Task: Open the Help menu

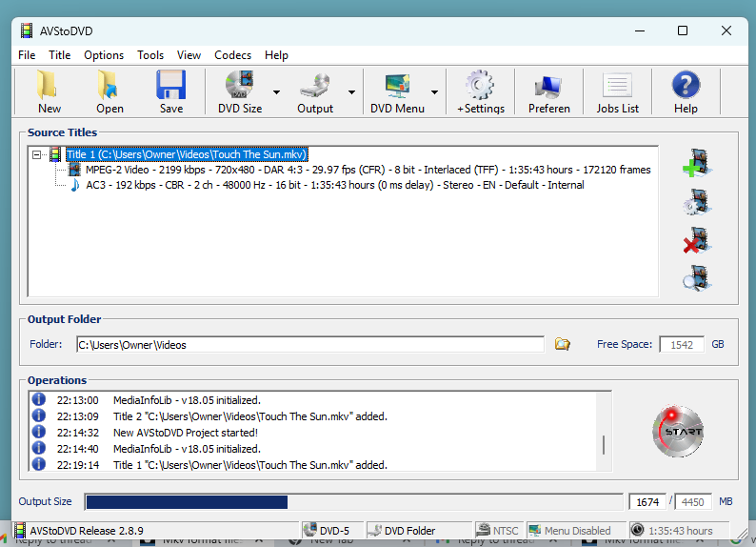Action: tap(276, 55)
